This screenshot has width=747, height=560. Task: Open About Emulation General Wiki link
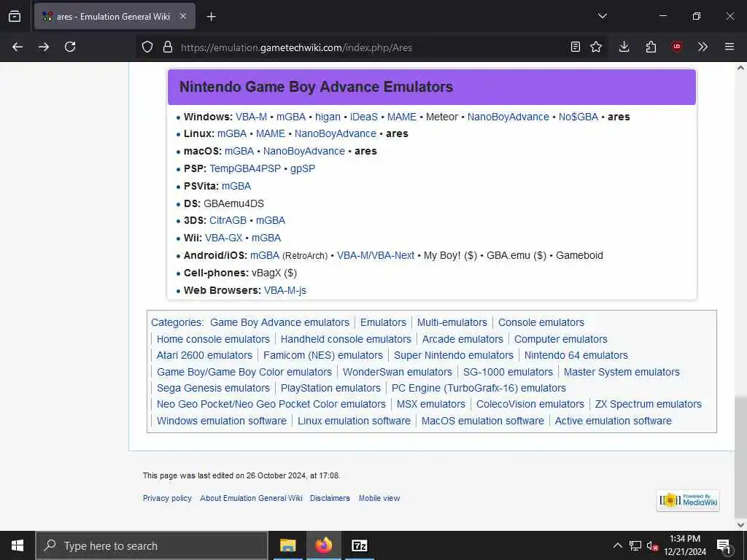pyautogui.click(x=251, y=498)
